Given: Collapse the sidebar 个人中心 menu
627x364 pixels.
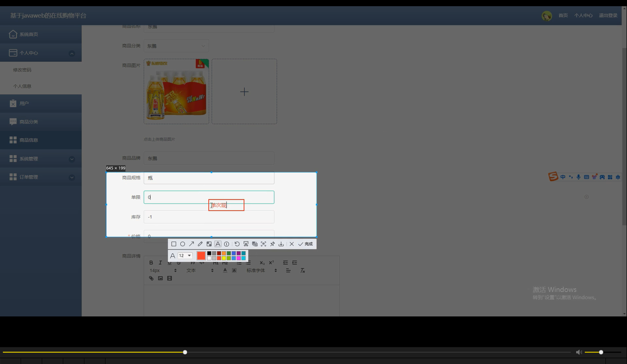Looking at the screenshot, I should tap(41, 53).
